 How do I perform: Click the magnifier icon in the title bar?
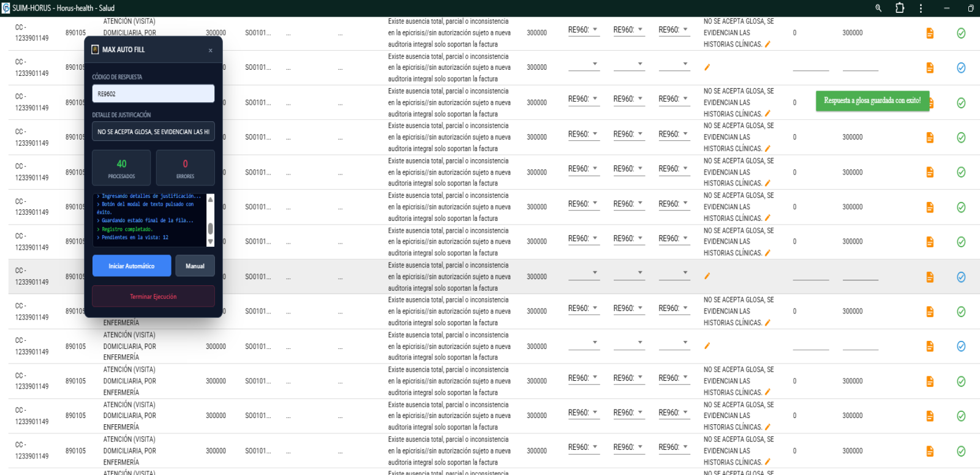point(878,8)
